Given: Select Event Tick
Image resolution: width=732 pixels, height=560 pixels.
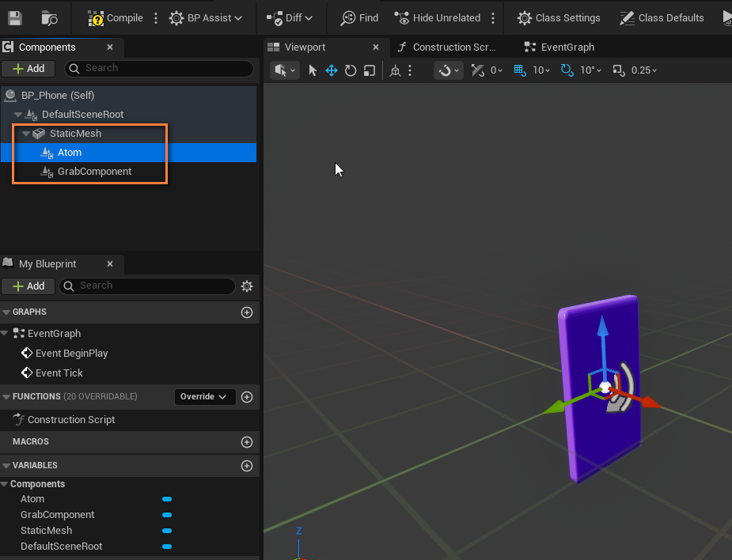Looking at the screenshot, I should 59,373.
